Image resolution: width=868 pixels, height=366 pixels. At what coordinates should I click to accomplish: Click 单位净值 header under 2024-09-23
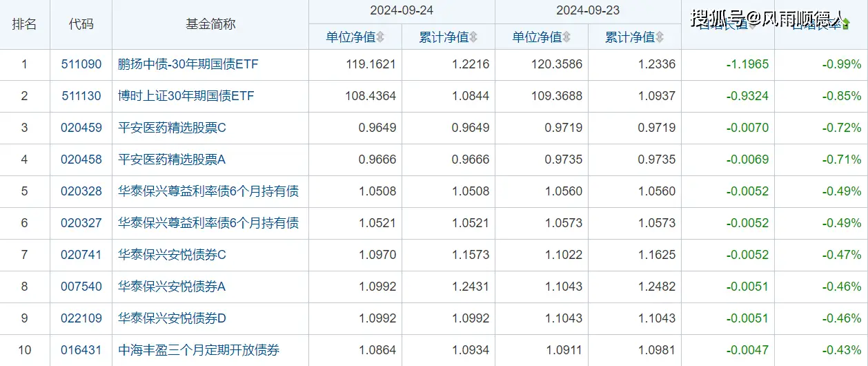coord(537,37)
